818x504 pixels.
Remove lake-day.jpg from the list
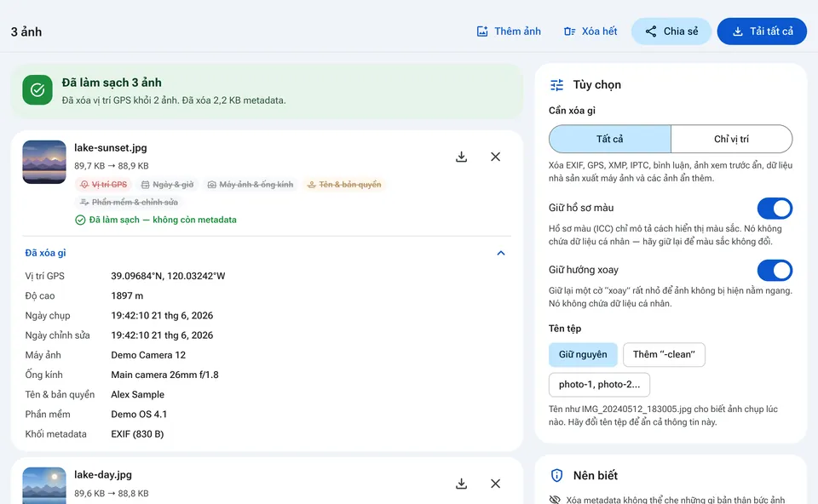(496, 484)
